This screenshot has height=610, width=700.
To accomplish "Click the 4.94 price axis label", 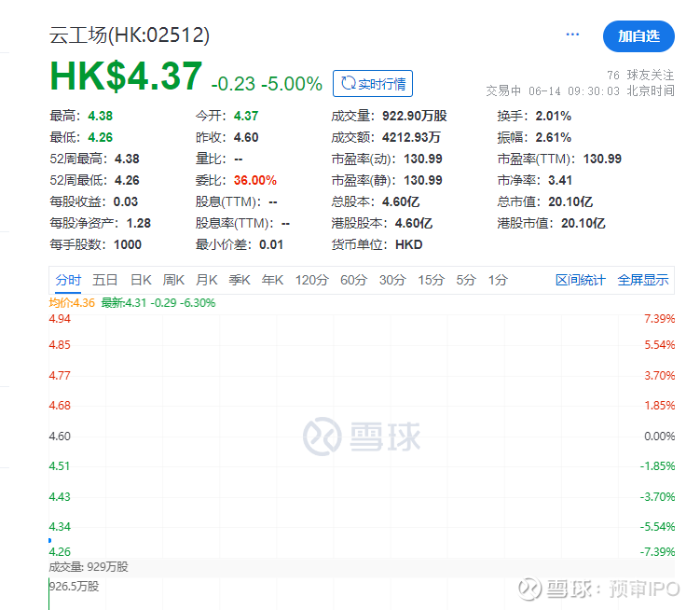I will pyautogui.click(x=60, y=319).
